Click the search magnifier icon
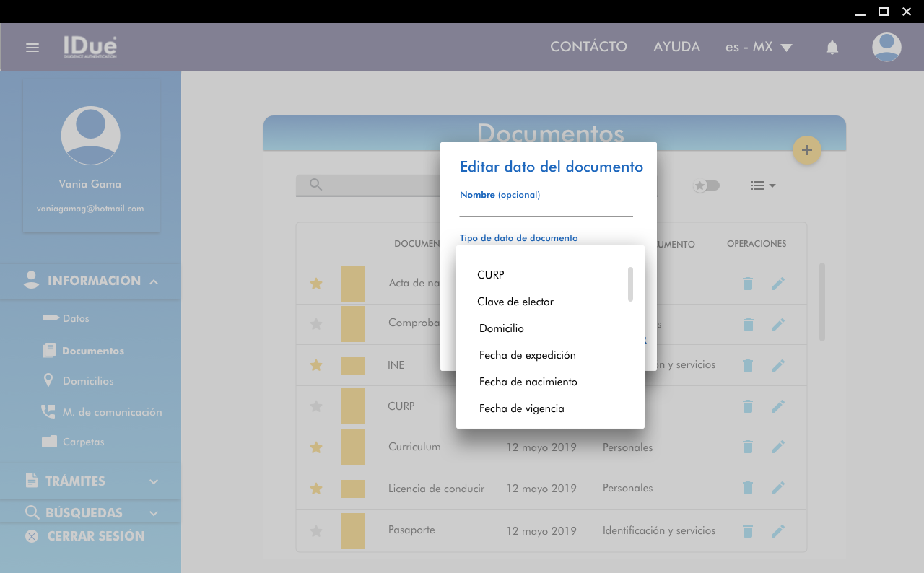 coord(315,185)
